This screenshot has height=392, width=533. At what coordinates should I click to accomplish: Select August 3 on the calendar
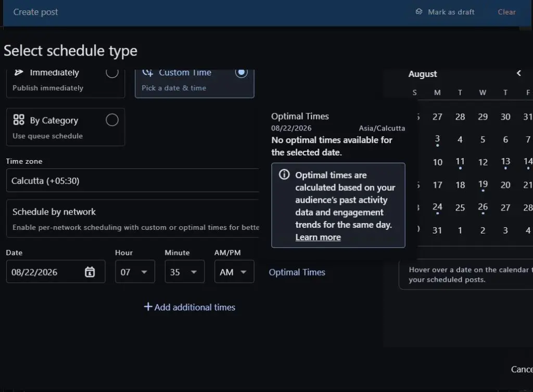point(437,139)
